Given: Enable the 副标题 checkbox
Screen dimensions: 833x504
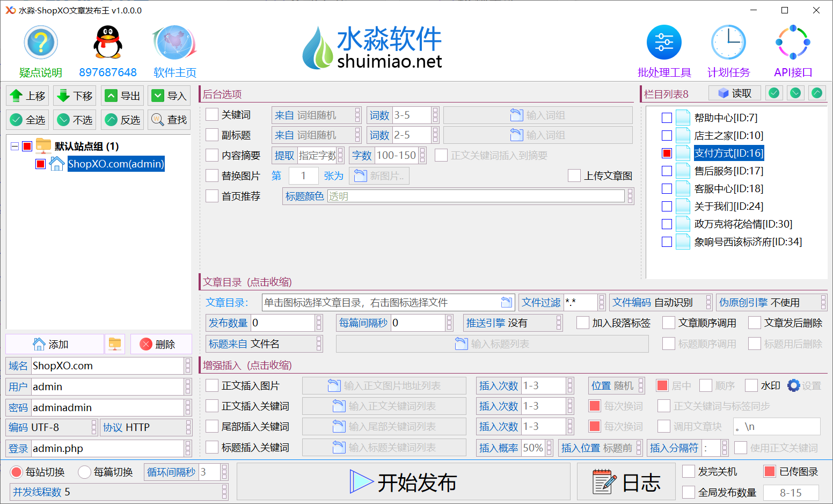Looking at the screenshot, I should [x=212, y=135].
